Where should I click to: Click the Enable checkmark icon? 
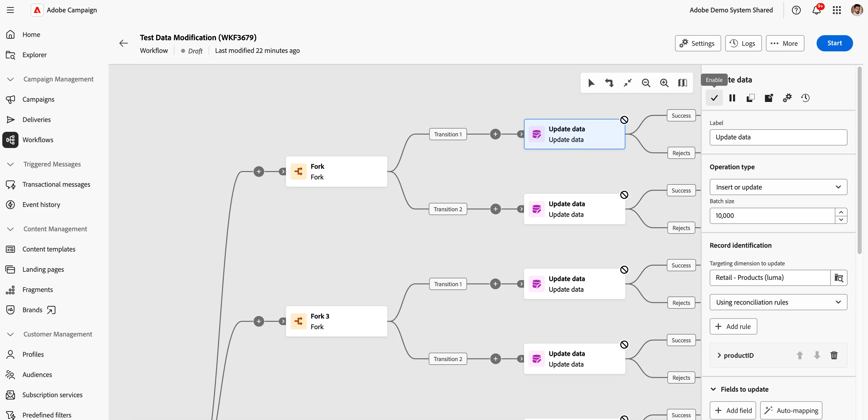714,98
